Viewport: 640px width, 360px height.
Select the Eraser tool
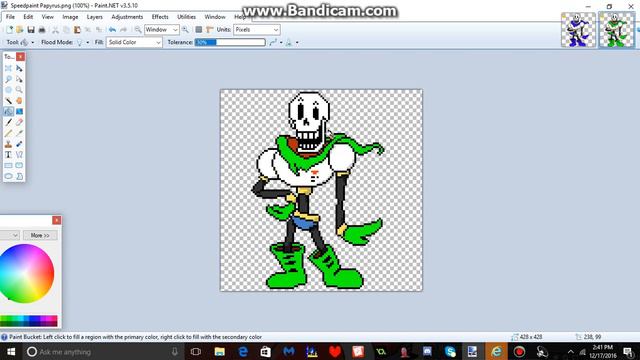[x=19, y=122]
